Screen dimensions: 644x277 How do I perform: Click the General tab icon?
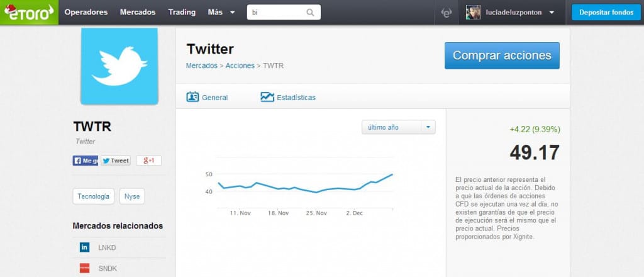[x=192, y=97]
